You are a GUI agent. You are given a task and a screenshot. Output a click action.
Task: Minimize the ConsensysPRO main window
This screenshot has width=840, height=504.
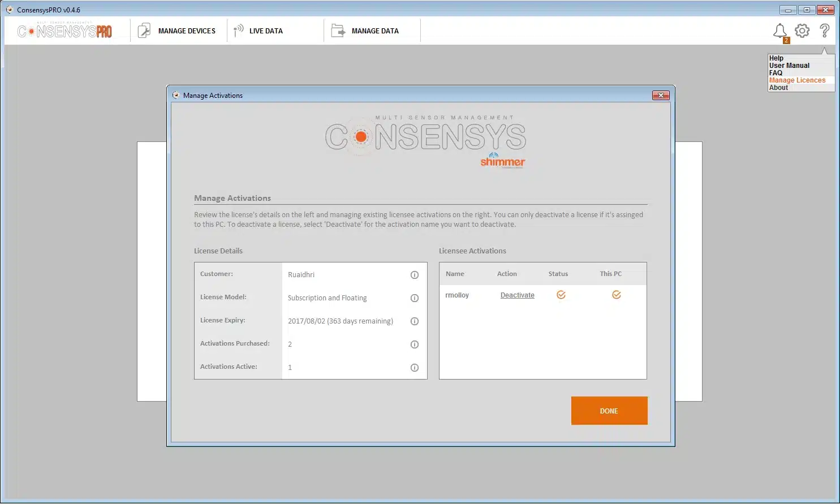788,10
